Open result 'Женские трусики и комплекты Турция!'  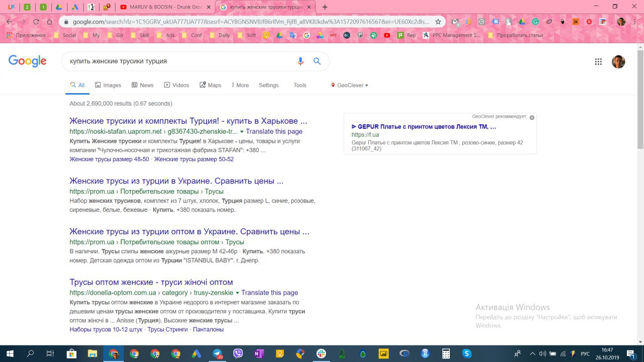pos(188,121)
